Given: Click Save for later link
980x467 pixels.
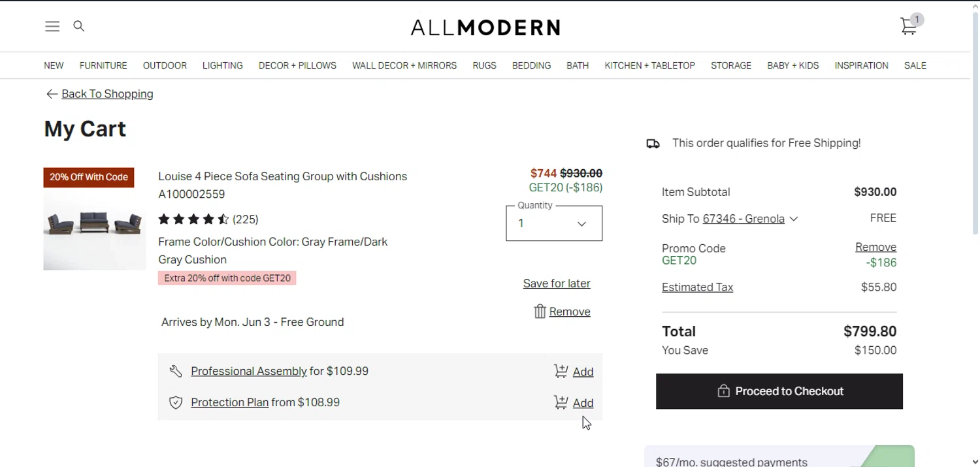Looking at the screenshot, I should 557,283.
